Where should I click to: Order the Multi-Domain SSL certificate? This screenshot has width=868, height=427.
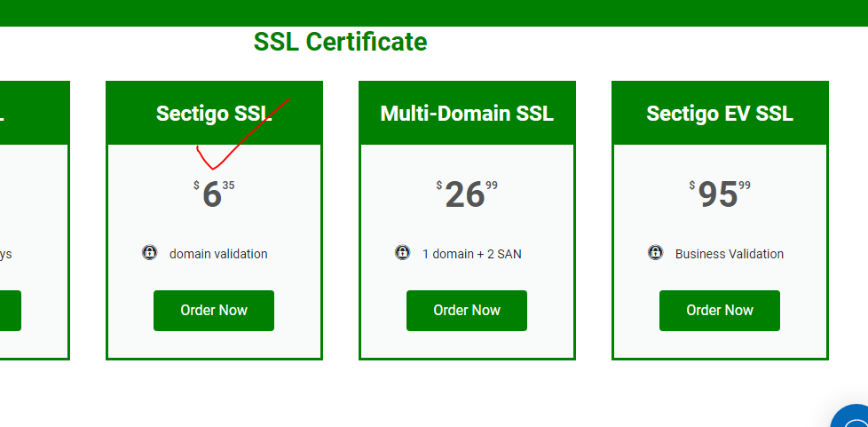pyautogui.click(x=467, y=311)
